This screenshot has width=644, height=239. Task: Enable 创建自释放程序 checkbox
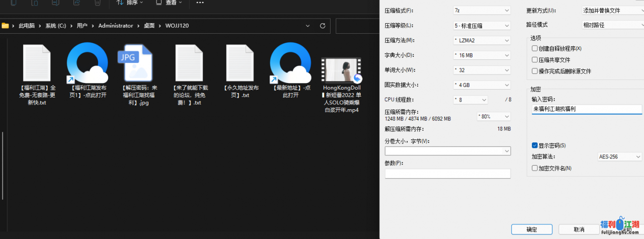[535, 48]
